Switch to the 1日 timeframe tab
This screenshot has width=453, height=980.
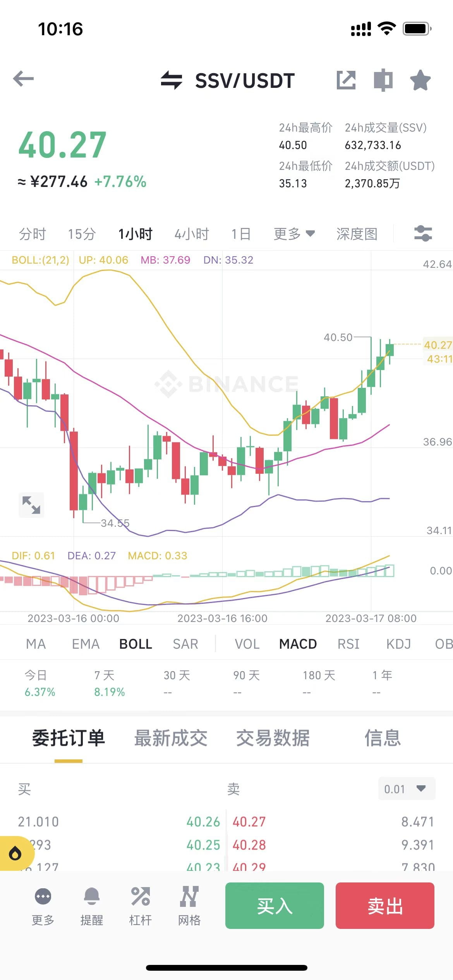[x=240, y=233]
